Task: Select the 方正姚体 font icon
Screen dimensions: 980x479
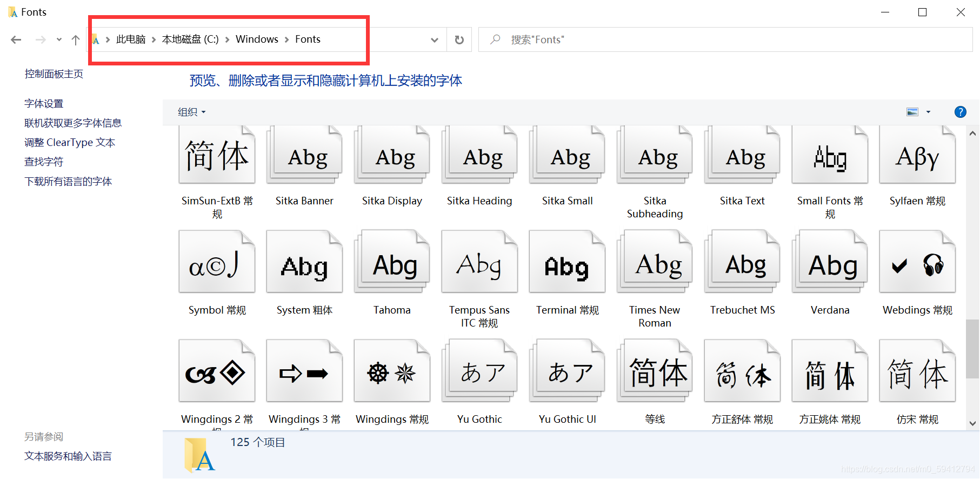Action: tap(830, 371)
